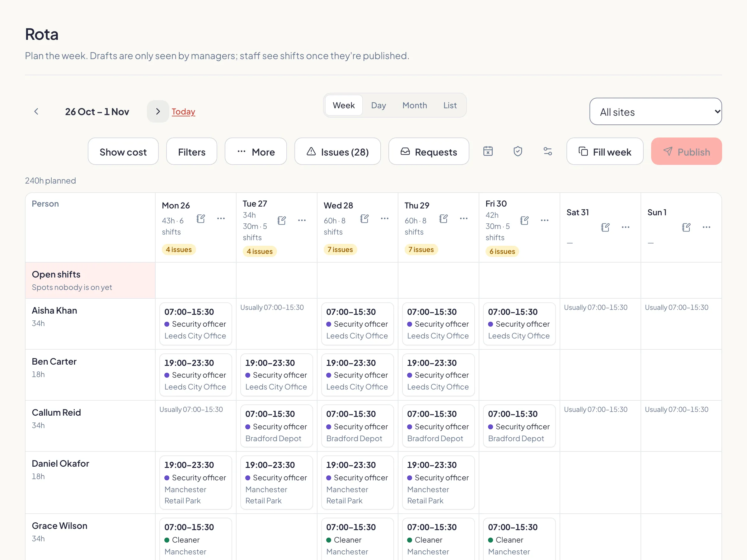Click the Show cost button
Viewport: 747px width, 560px height.
123,151
